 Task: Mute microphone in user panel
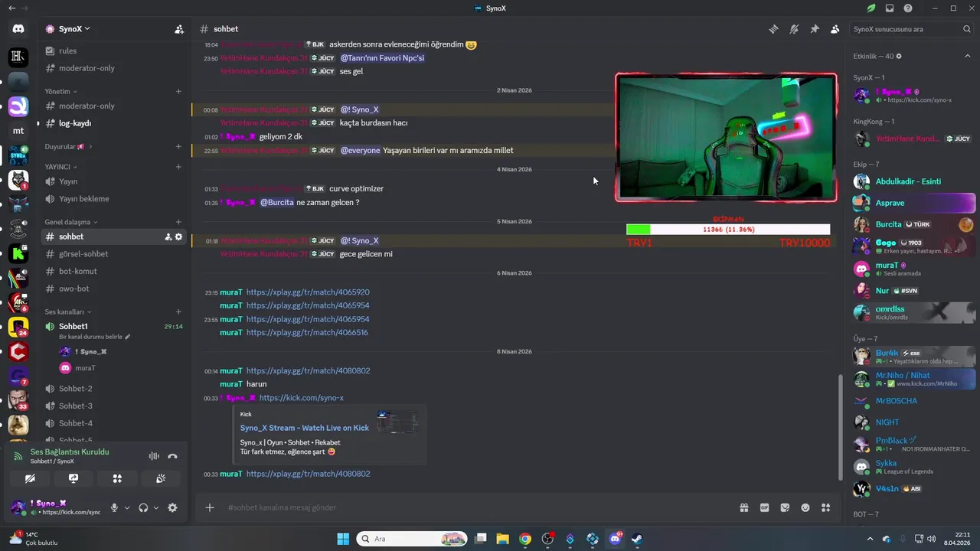(x=114, y=507)
